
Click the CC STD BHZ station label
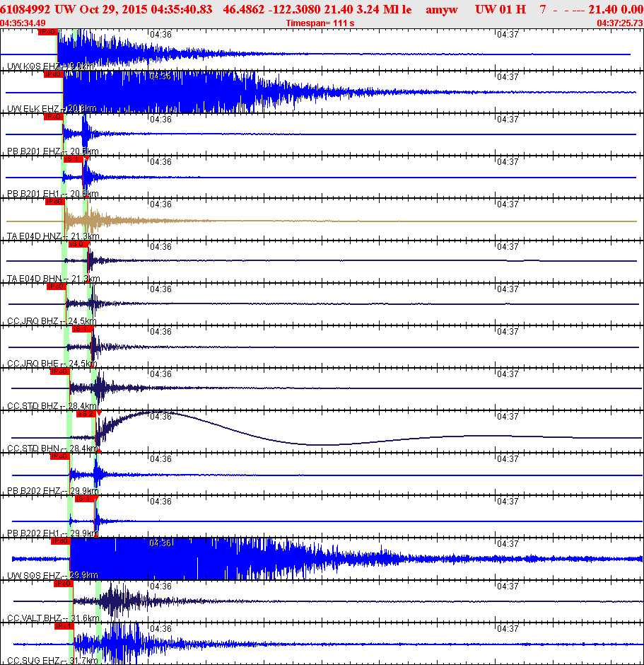[52, 405]
